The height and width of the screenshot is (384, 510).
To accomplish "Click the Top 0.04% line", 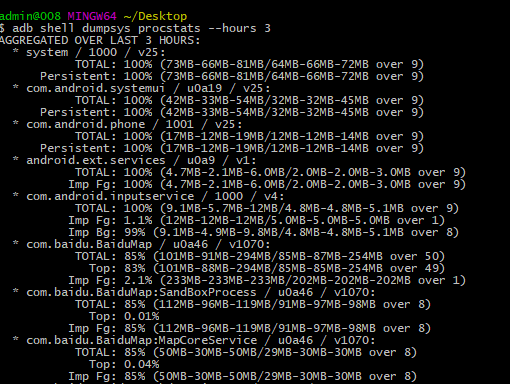I will 124,364.
